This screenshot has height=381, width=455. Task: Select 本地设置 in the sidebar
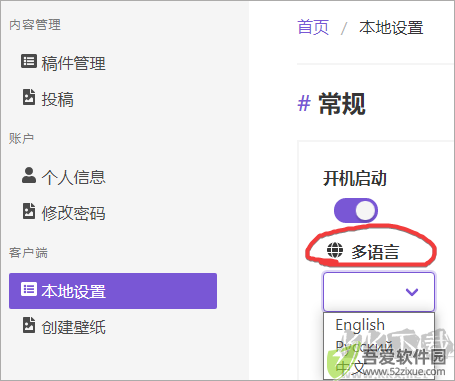click(x=113, y=291)
